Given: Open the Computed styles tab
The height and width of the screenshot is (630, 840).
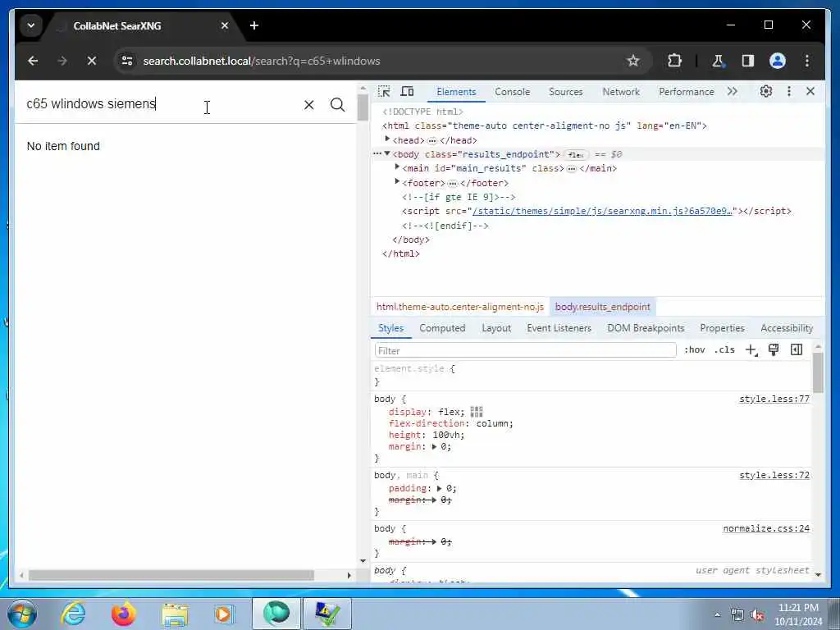Looking at the screenshot, I should pos(442,328).
